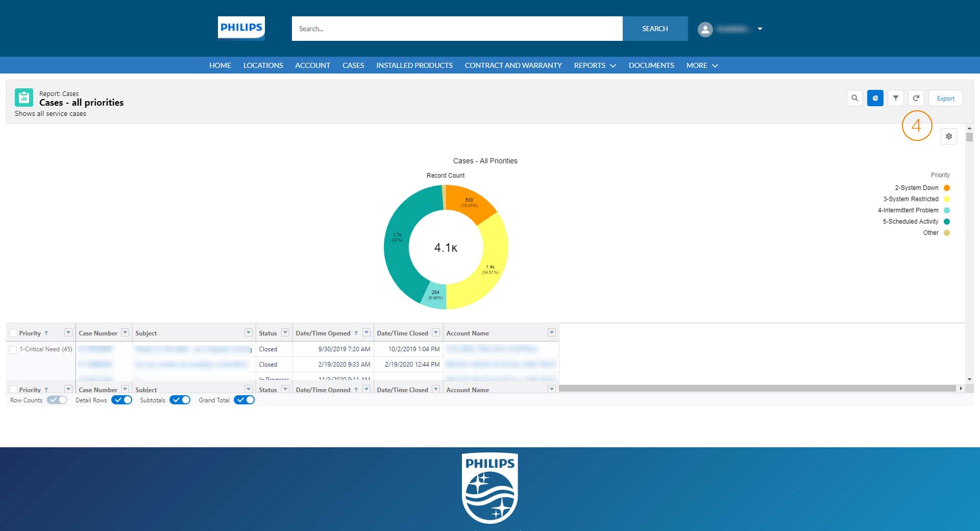Click the green report icon
Viewport: 980px width, 531px height.
coord(24,98)
